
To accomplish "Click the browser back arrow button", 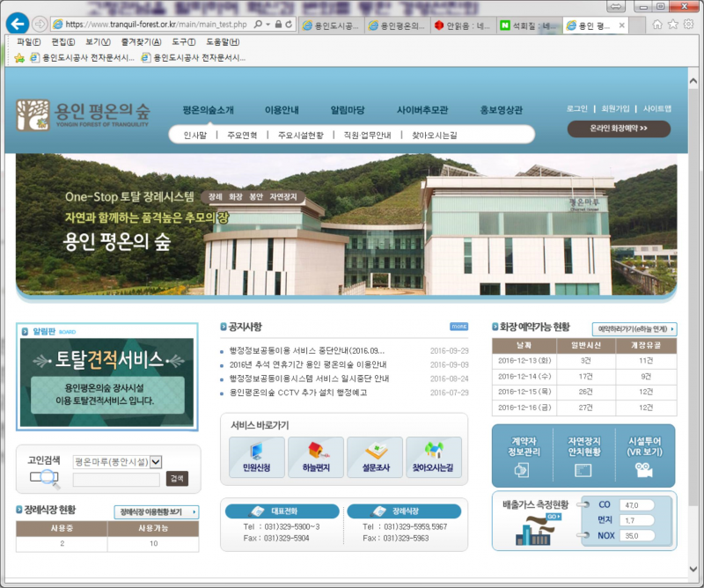I will (x=18, y=24).
